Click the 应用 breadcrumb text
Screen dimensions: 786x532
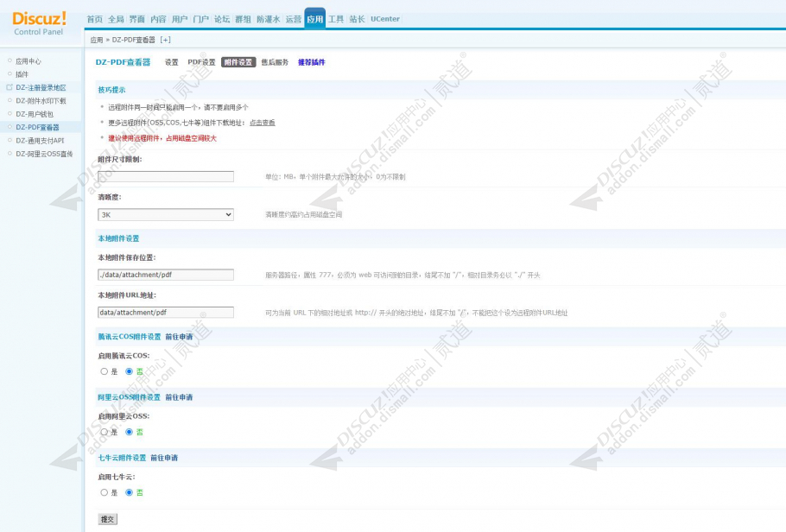97,40
